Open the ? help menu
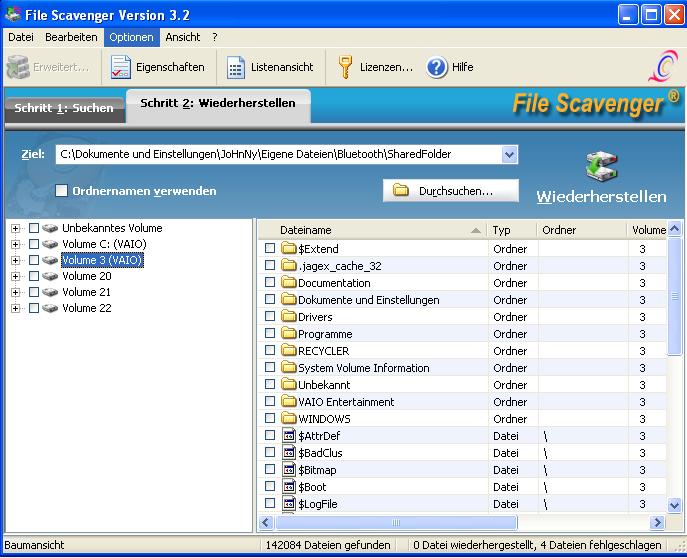 click(215, 37)
